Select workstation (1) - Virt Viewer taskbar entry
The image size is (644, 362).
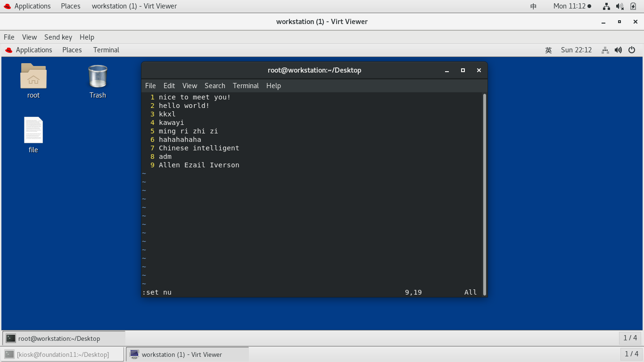(x=187, y=354)
